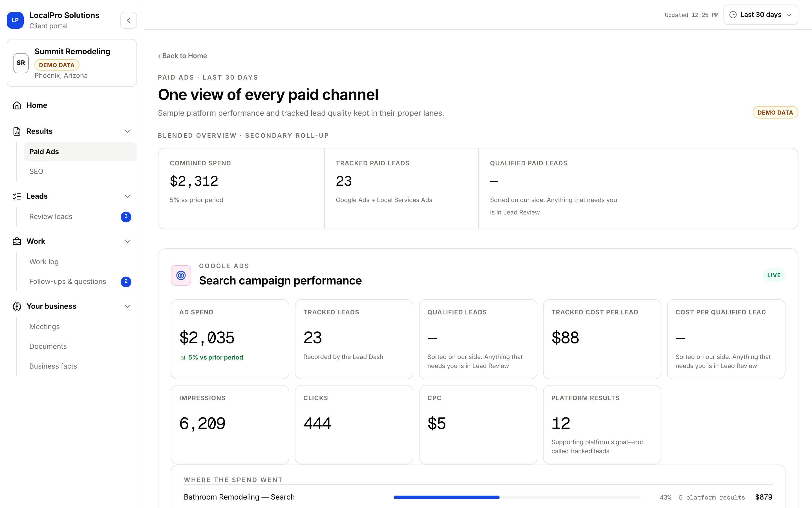Viewport: 812px width, 508px height.
Task: Select Paid Ads in the sidebar
Action: 80,152
